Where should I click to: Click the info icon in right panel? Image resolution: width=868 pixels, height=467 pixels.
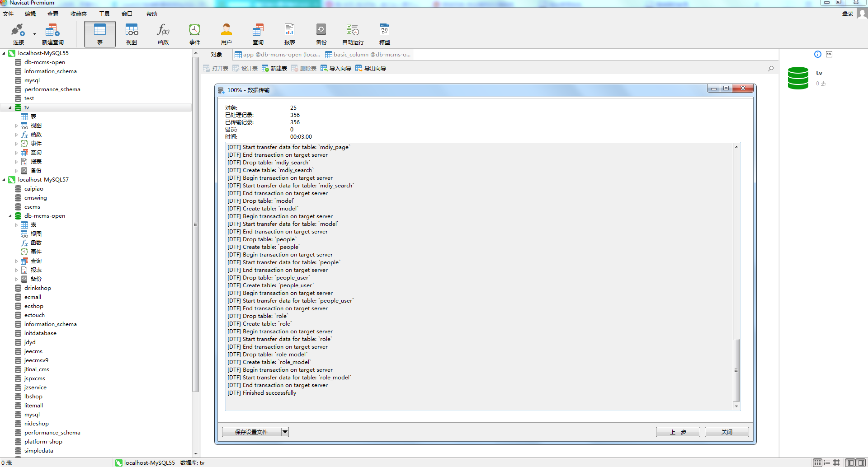point(818,54)
